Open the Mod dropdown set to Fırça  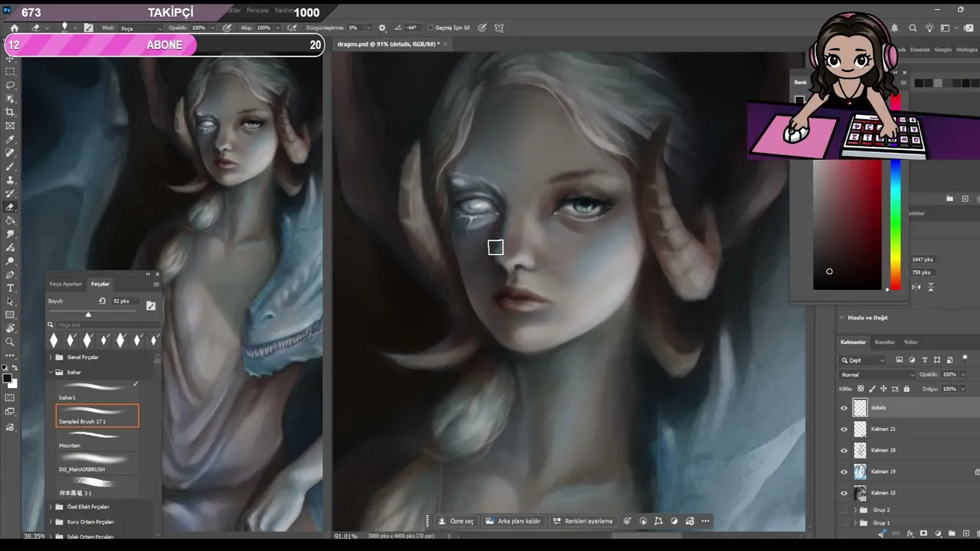tap(141, 28)
